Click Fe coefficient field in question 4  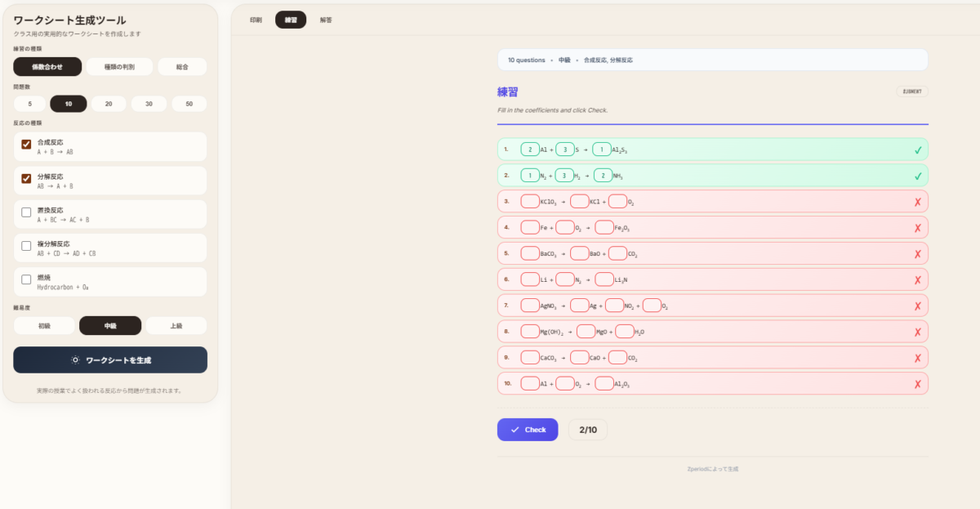pyautogui.click(x=530, y=228)
